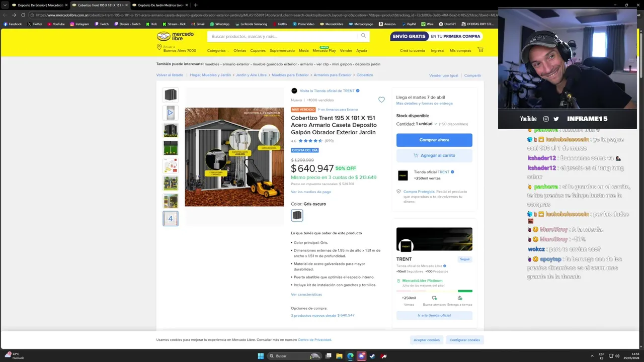Image resolution: width=644 pixels, height=362 pixels.
Task: Click Agregar al carrito button
Action: [x=434, y=155]
